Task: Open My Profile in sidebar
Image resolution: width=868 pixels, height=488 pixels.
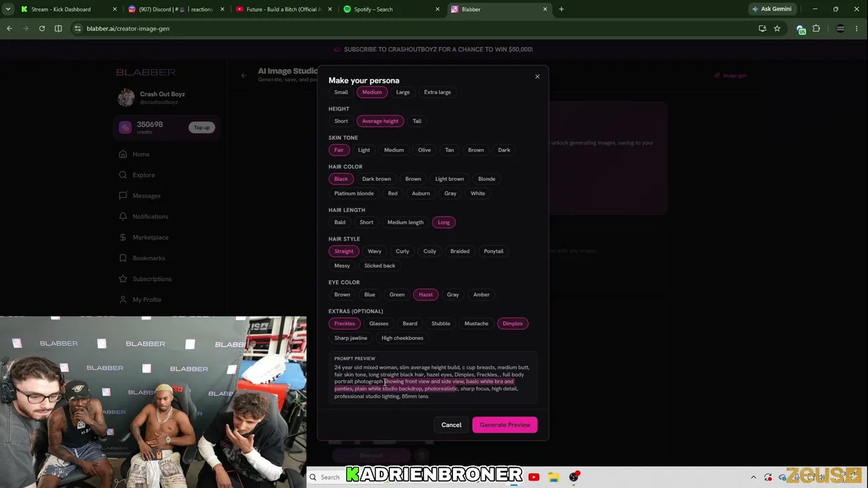Action: point(146,300)
